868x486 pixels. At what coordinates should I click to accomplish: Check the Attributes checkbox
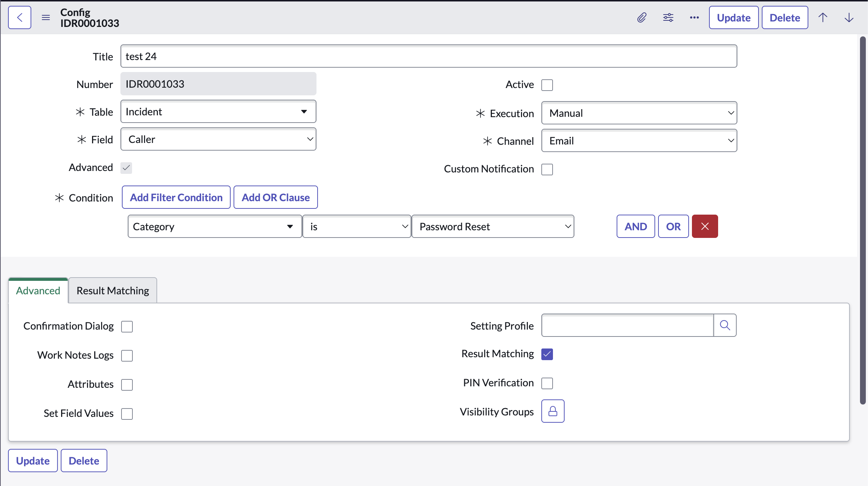[x=127, y=385]
